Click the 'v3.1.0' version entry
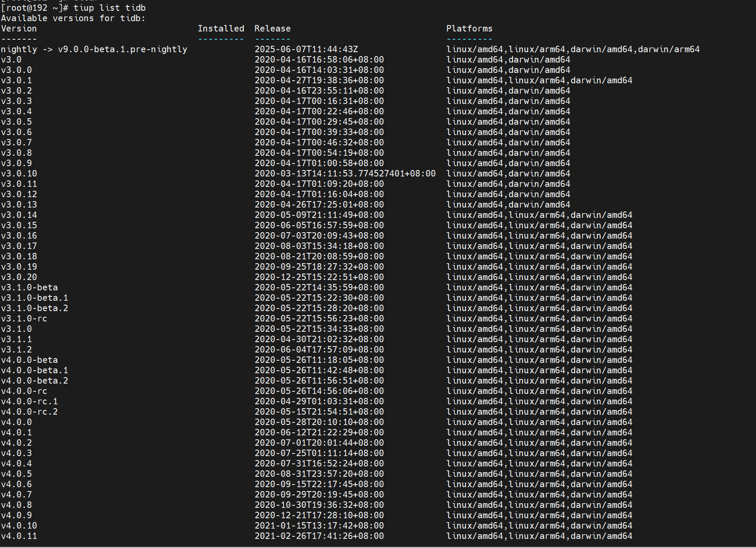756x548 pixels. pos(16,329)
